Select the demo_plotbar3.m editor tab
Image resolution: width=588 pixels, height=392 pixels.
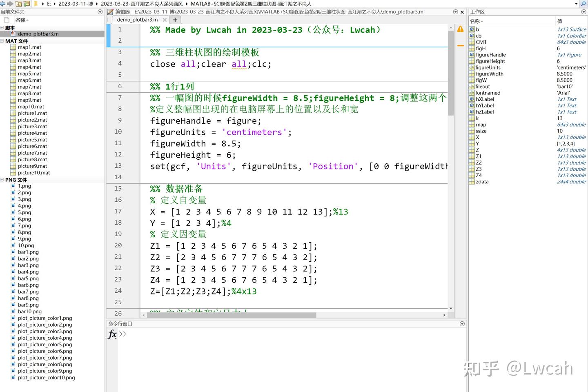[137, 19]
